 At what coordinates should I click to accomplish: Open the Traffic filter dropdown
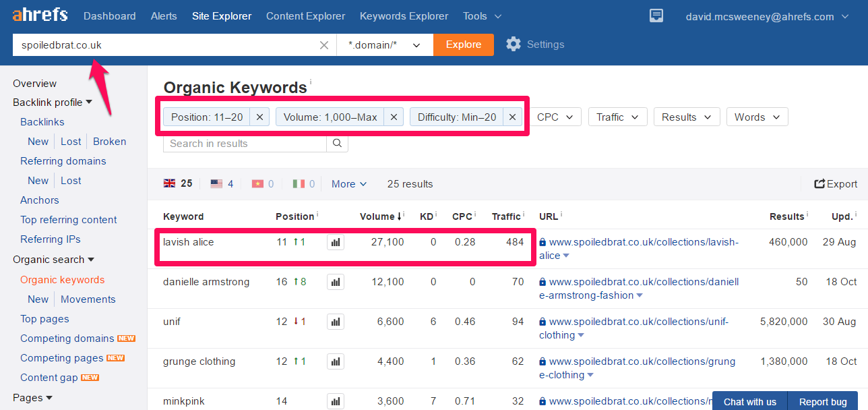point(618,117)
